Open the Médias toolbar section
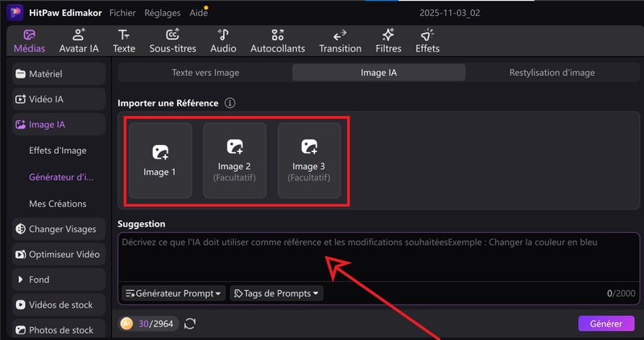 click(x=29, y=42)
